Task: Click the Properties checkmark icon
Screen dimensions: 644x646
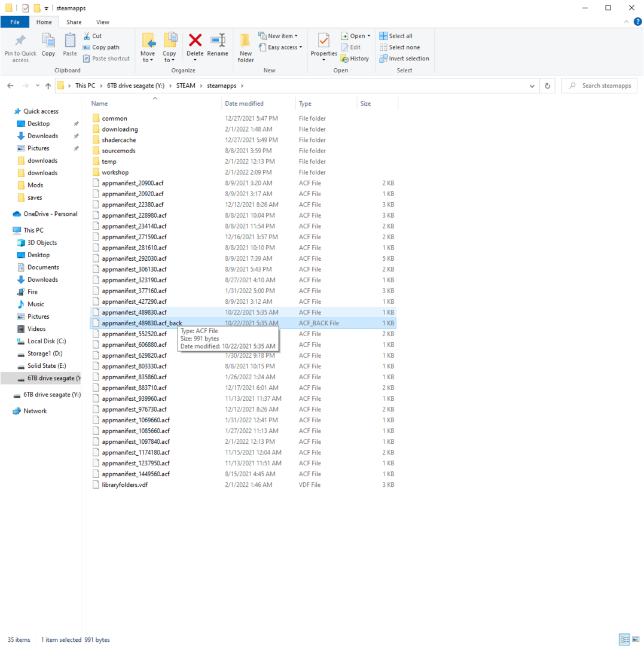Action: [323, 41]
